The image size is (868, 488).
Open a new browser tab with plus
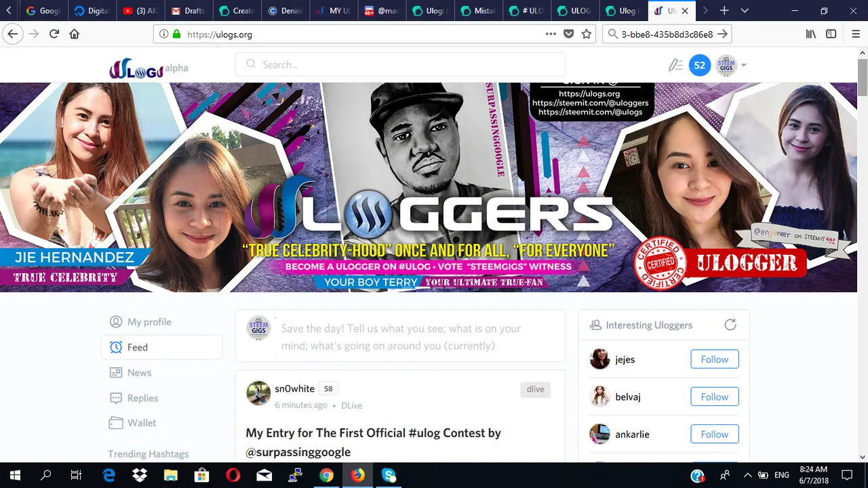tap(724, 11)
